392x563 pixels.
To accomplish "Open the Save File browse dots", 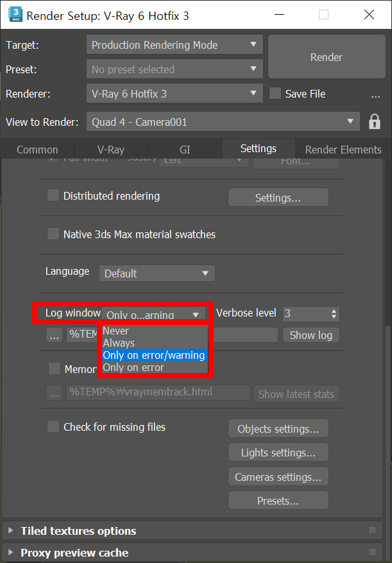I will [x=375, y=95].
